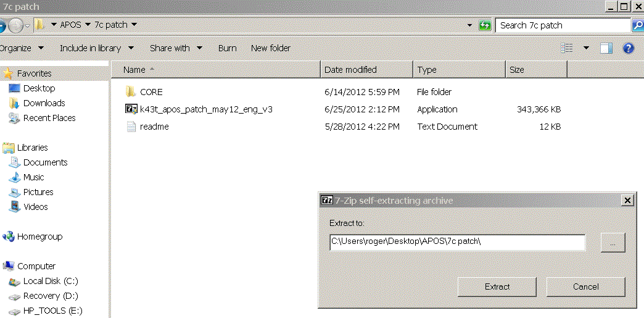
Task: Click the Recovery (D:) label
Action: 51,296
